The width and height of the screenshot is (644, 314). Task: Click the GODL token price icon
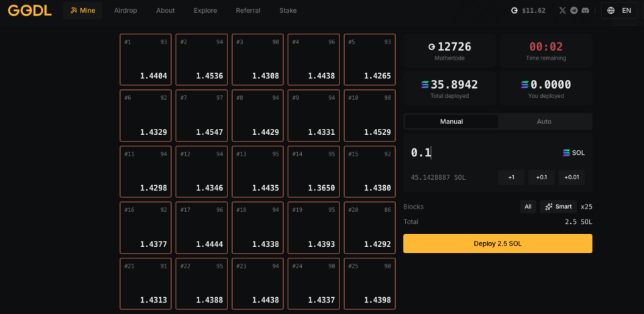(x=515, y=11)
